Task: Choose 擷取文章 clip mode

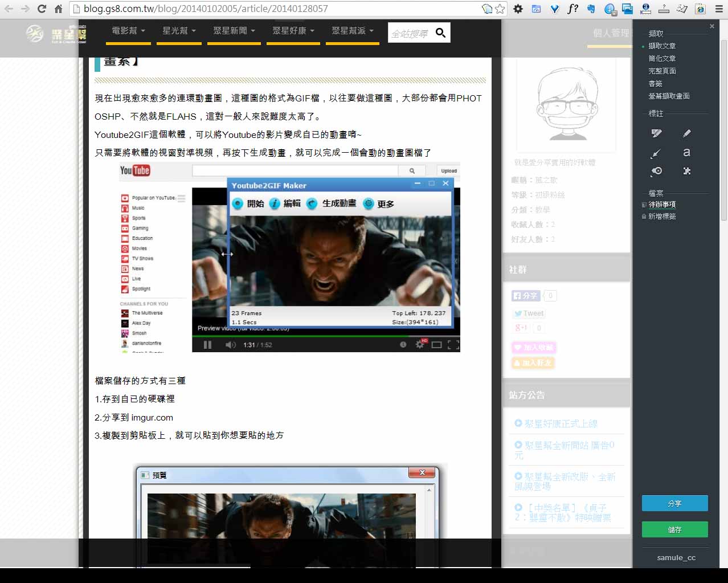Action: (662, 46)
